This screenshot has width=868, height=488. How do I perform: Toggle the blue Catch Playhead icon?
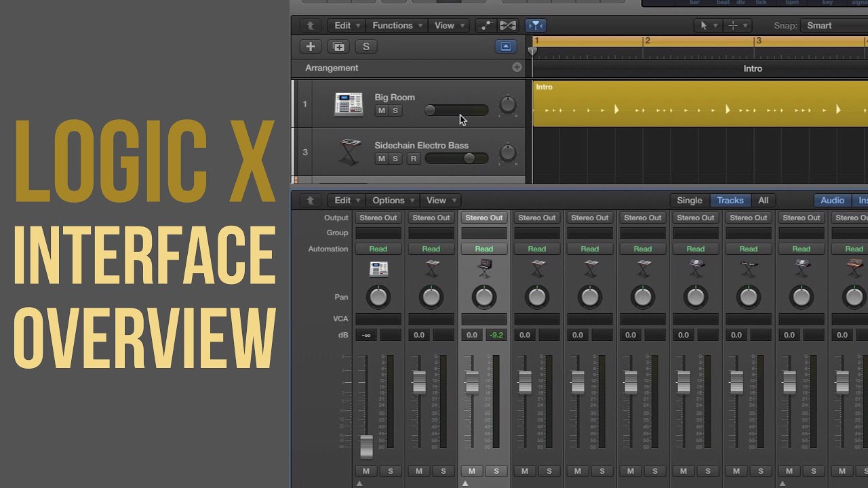pos(536,26)
